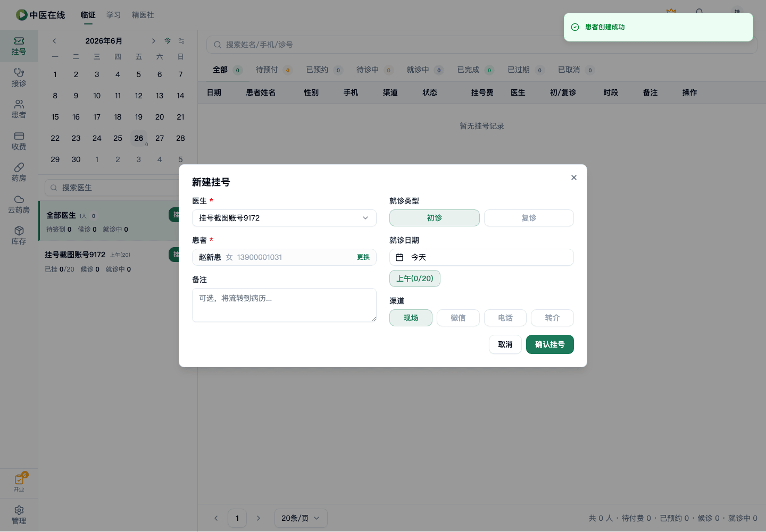Click the 备注 textarea
Viewport: 766px width, 532px height.
point(284,305)
